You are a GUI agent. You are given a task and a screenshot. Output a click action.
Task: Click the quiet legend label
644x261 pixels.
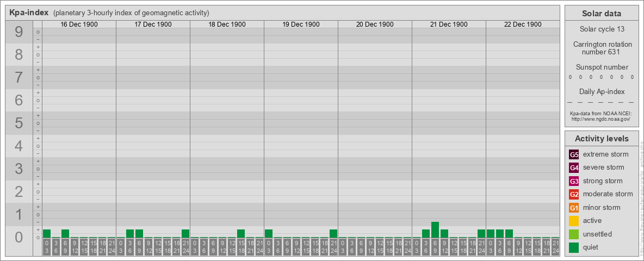pyautogui.click(x=591, y=247)
